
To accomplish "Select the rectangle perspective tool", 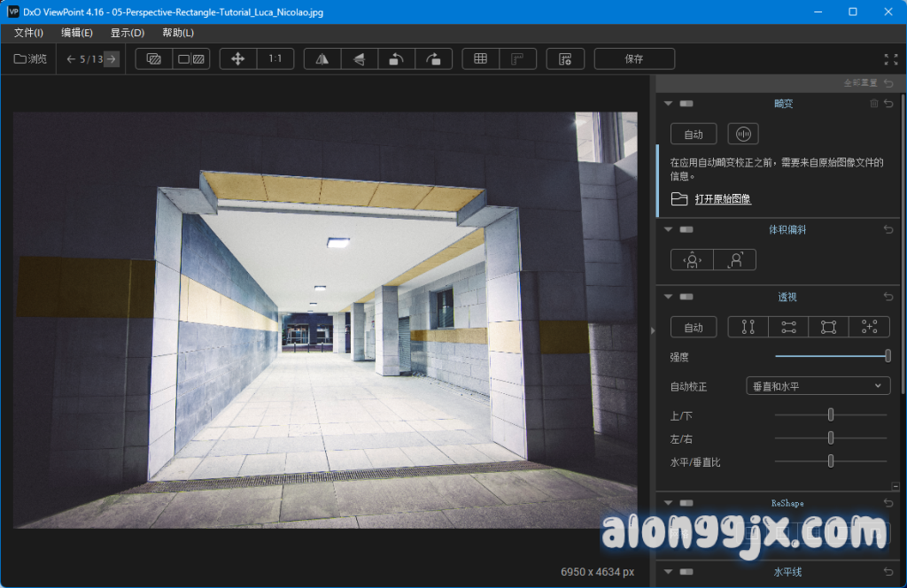I will coord(828,328).
